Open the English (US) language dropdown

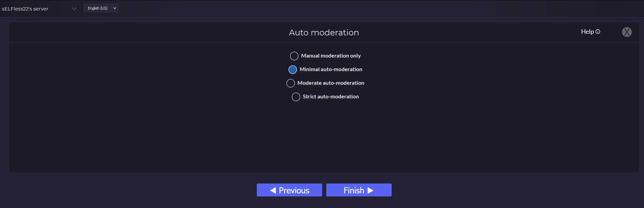[x=101, y=8]
